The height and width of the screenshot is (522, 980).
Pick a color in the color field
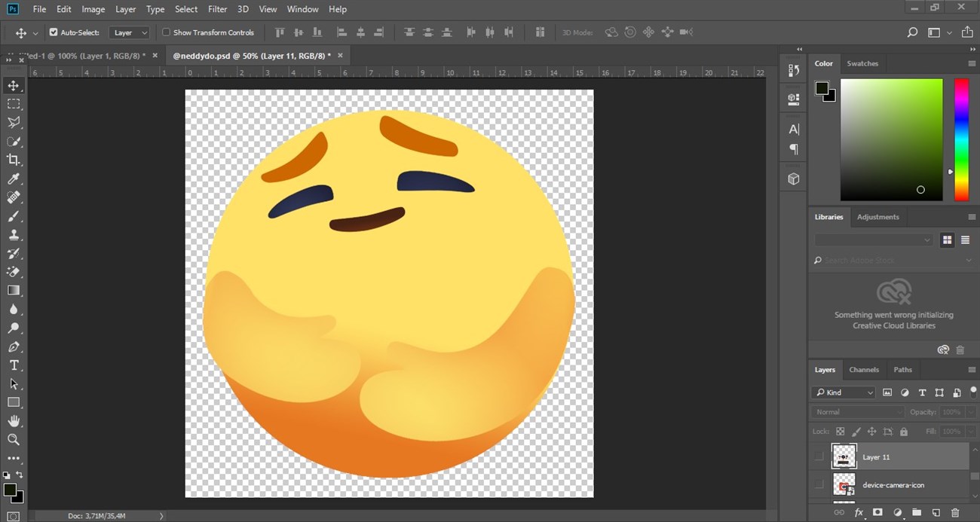pos(892,139)
